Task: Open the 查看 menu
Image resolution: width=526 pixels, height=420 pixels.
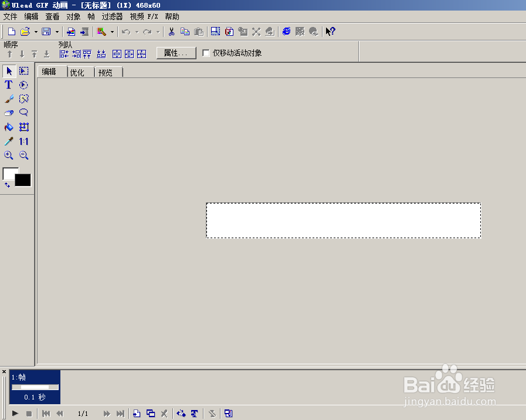Action: [x=52, y=16]
